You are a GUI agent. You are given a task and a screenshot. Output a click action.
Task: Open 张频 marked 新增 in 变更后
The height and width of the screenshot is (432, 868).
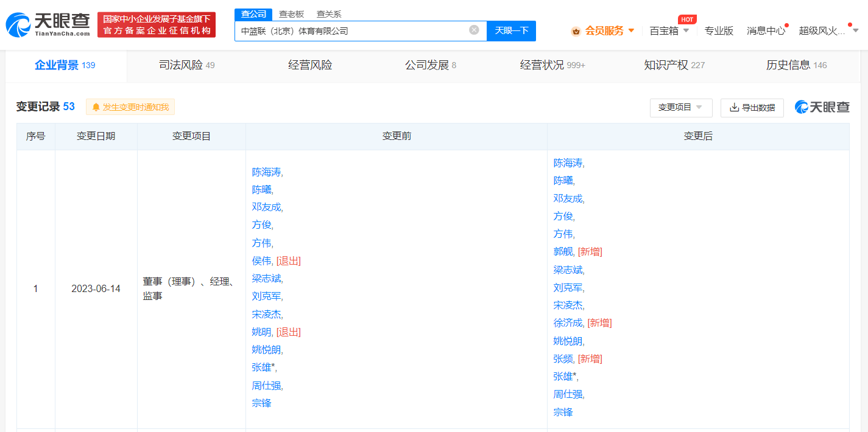[563, 358]
